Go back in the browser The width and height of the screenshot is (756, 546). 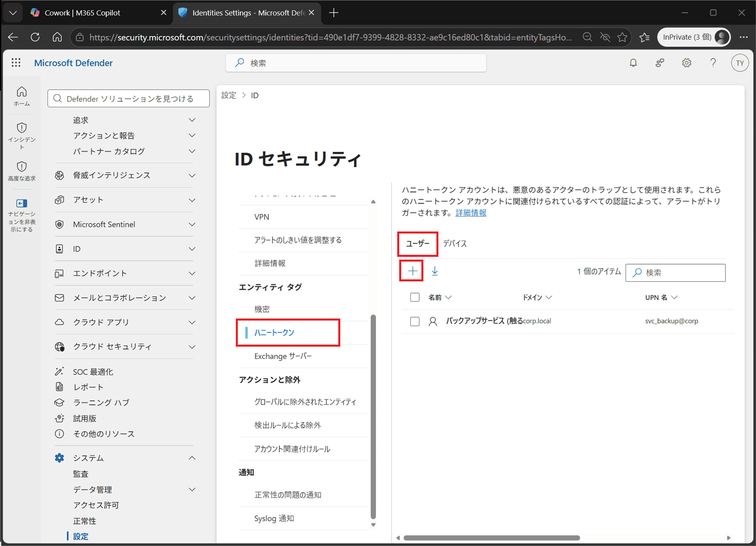13,37
